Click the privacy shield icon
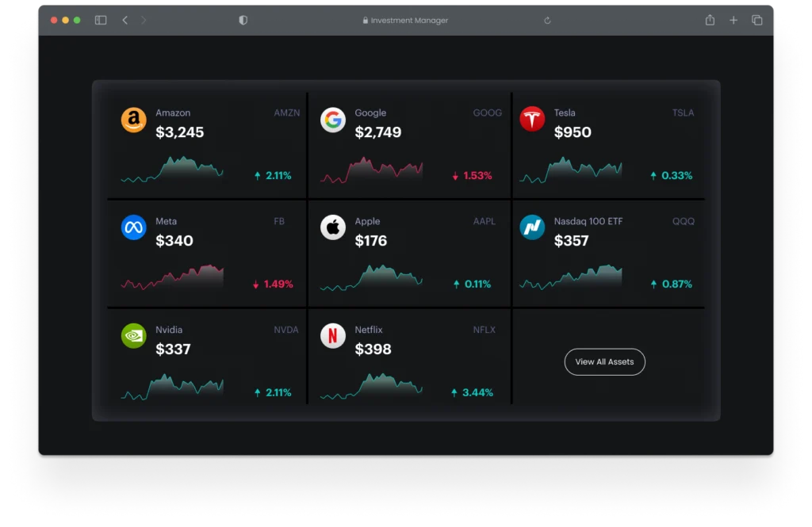Screen dimensions: 812x527 click(243, 20)
